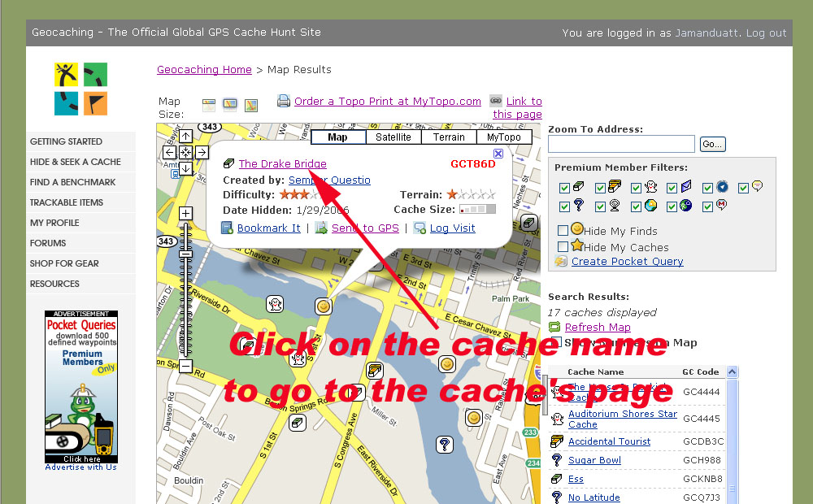The height and width of the screenshot is (504, 813).
Task: Switch to the Map view tab
Action: coord(337,137)
